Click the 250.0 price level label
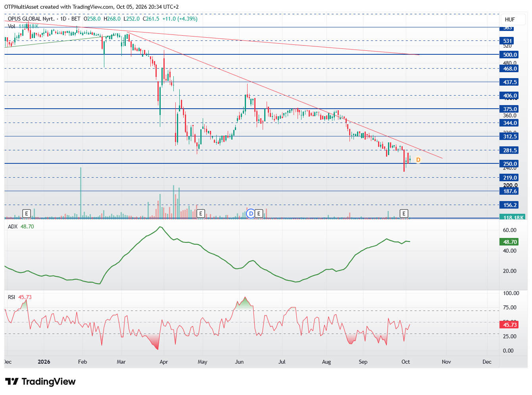 click(510, 164)
